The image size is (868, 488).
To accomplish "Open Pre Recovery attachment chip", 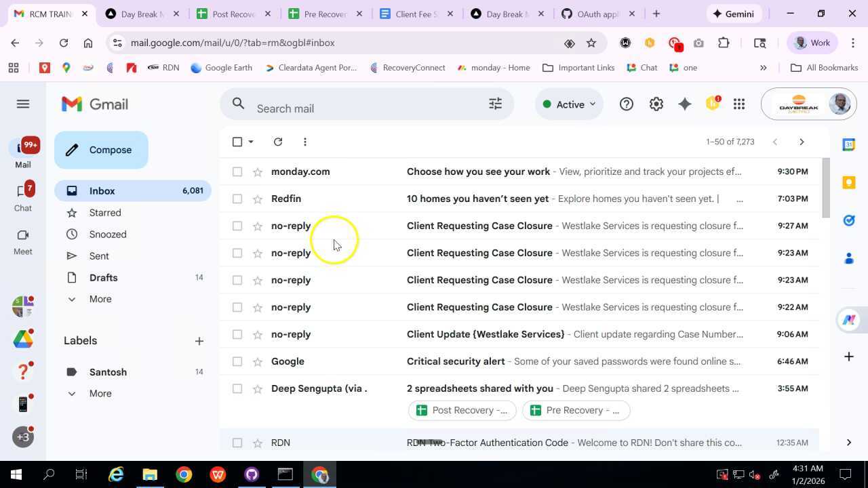I will click(576, 410).
